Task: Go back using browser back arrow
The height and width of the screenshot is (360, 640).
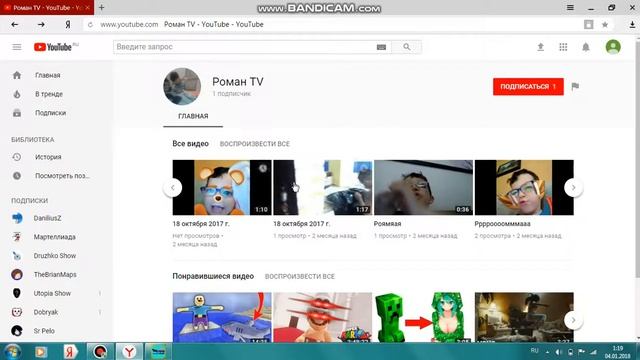Action: tap(15, 24)
